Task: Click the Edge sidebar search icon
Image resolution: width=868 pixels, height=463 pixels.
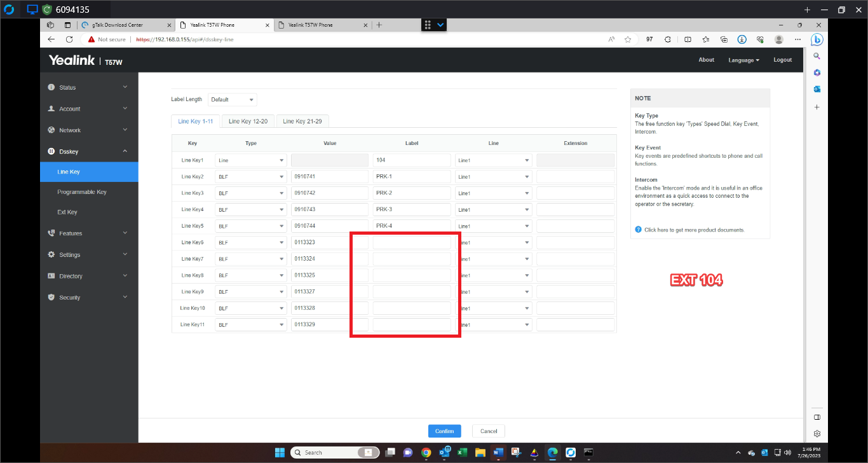Action: click(817, 56)
